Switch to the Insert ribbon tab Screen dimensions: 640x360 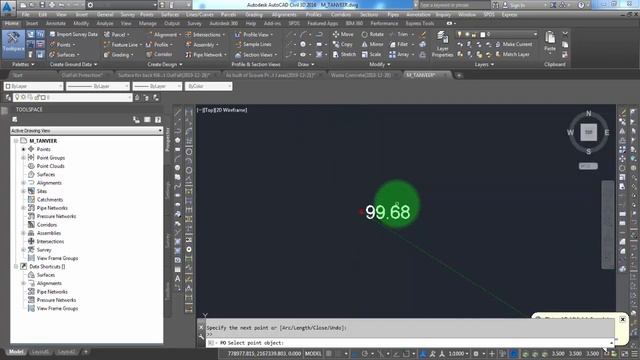[x=32, y=24]
